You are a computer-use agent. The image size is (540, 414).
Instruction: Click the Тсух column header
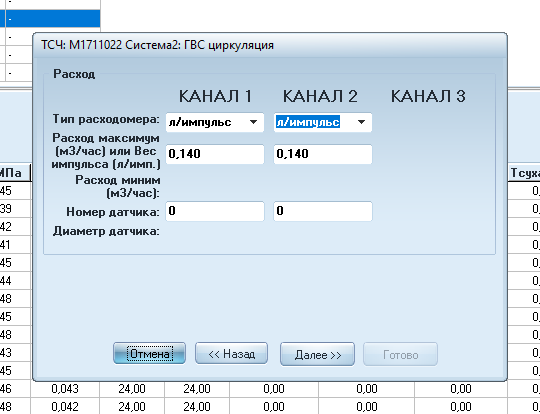(524, 173)
